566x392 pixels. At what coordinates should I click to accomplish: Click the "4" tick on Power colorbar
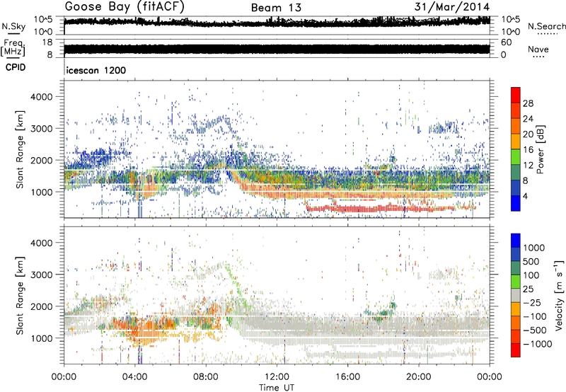click(x=526, y=196)
